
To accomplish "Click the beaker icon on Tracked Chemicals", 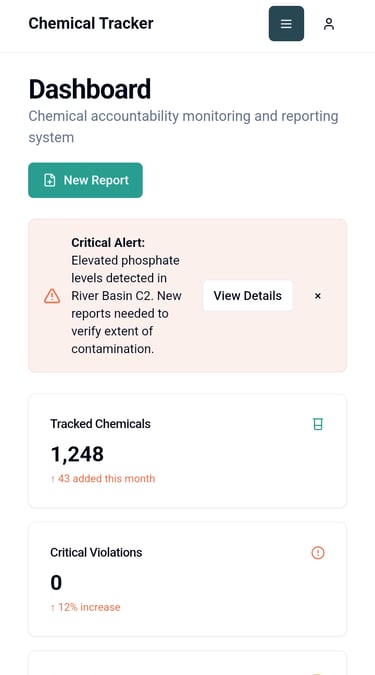I will tap(318, 424).
